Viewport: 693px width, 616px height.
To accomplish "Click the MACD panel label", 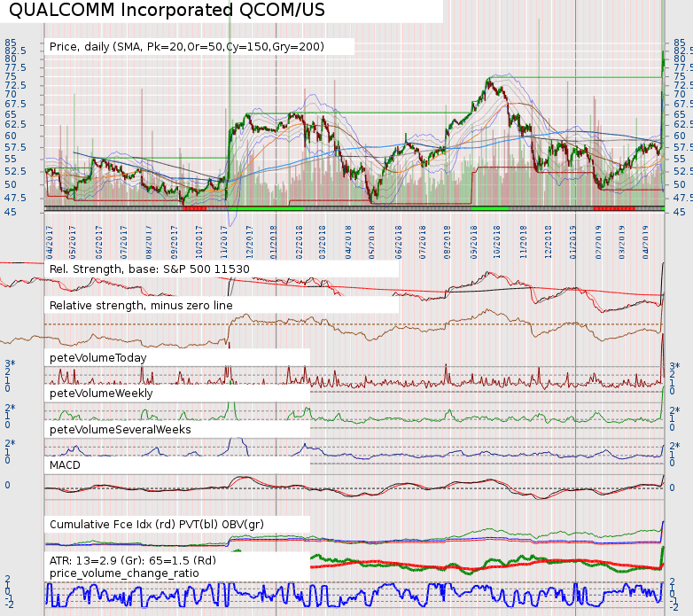I will coord(65,465).
